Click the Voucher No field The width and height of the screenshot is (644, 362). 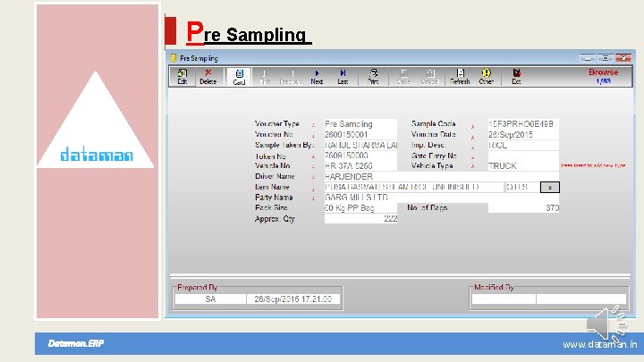point(360,135)
